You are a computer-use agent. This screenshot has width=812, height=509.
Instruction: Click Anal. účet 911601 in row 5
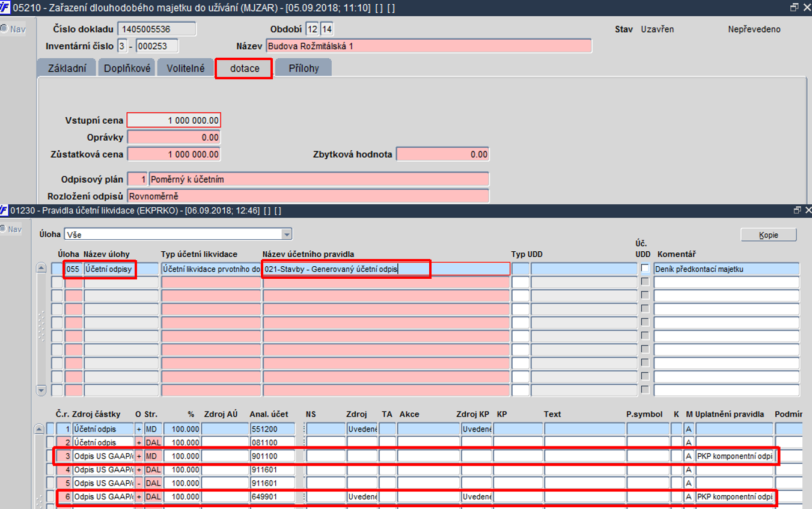point(272,483)
